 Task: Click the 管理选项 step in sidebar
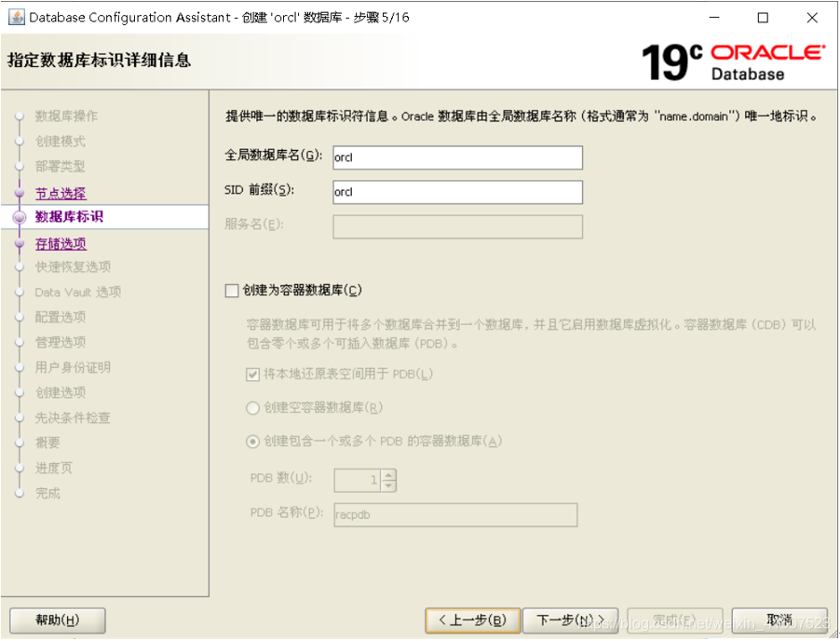coord(60,343)
